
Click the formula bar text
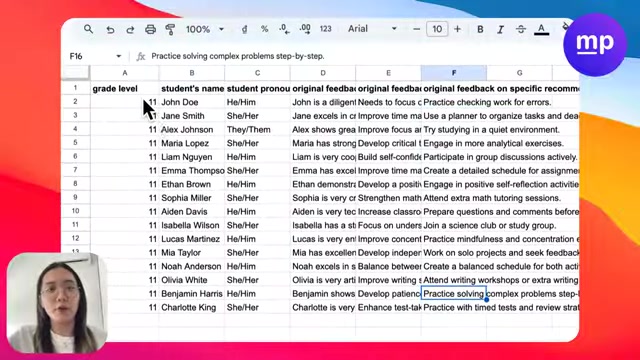[x=238, y=56]
